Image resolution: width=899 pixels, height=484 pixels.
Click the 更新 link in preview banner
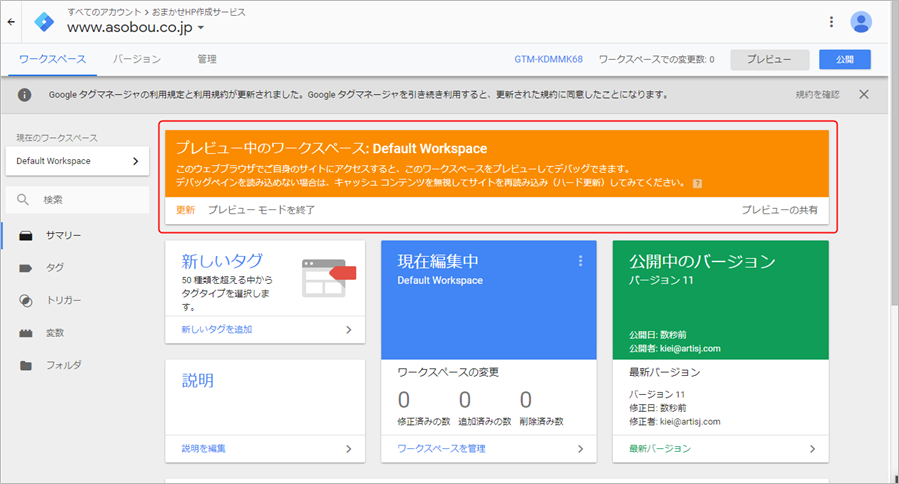tap(185, 210)
